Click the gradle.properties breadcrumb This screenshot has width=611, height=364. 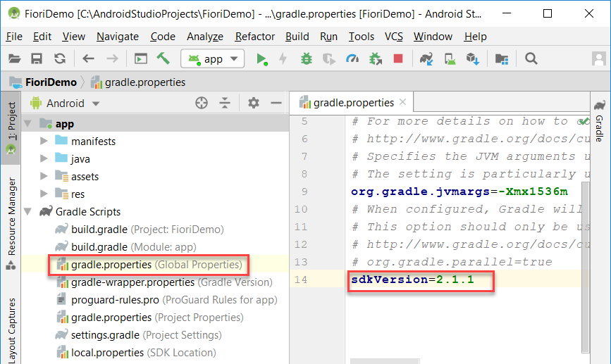138,82
